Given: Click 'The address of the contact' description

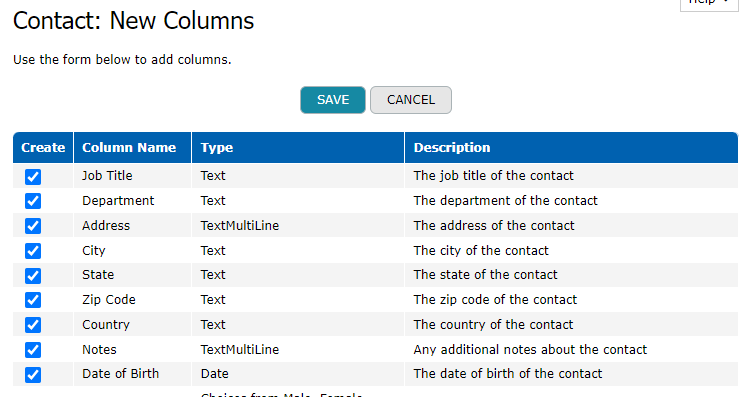Looking at the screenshot, I should click(494, 225).
